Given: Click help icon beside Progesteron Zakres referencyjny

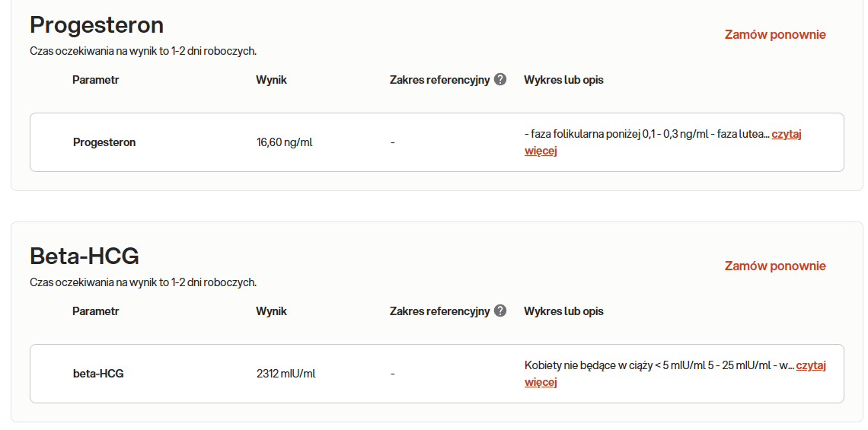Looking at the screenshot, I should (x=500, y=79).
